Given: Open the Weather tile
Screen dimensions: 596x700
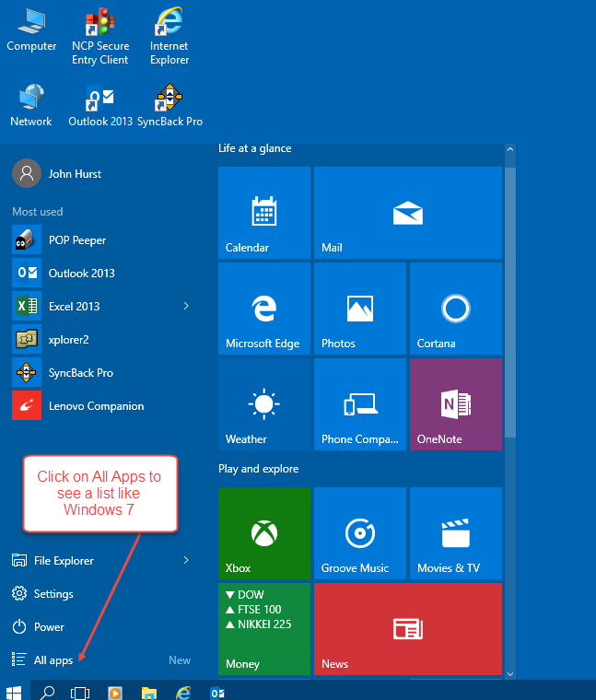Looking at the screenshot, I should point(264,404).
